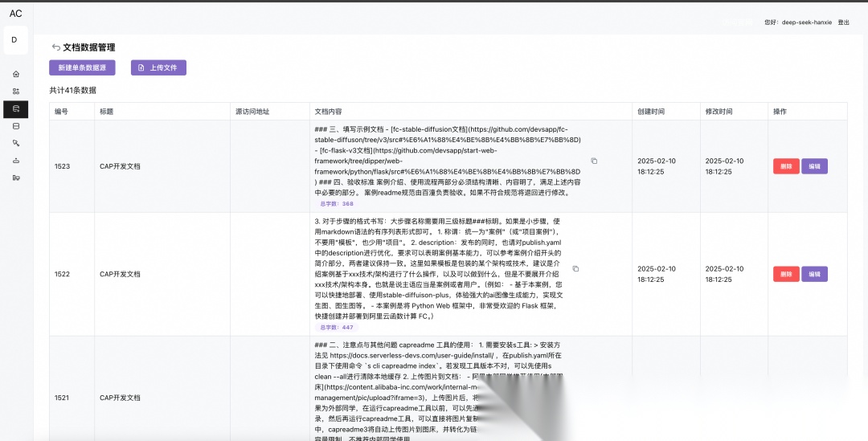
Task: Click CAP开发文档 title in row 1521
Action: [x=120, y=398]
